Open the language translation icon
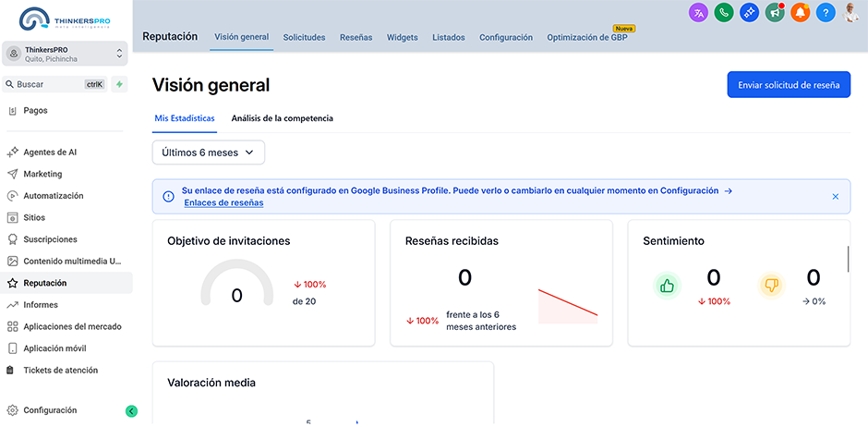 (x=699, y=13)
